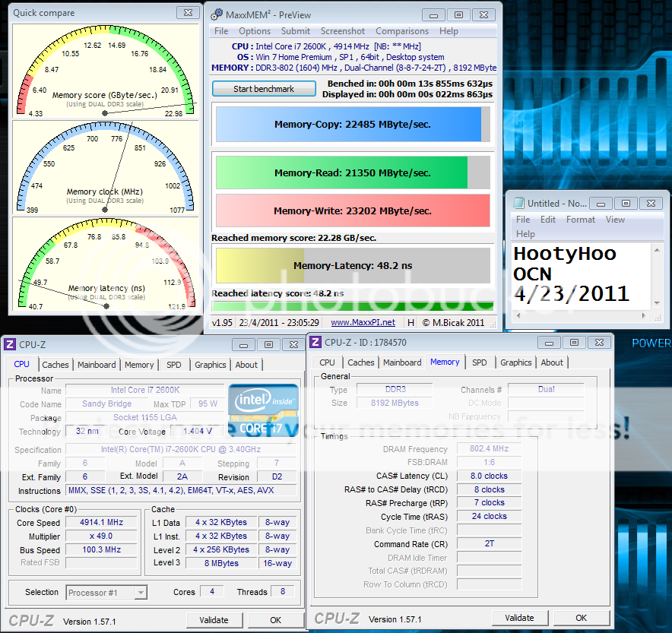Minimize the MaxxMEM PreView window

tap(433, 15)
